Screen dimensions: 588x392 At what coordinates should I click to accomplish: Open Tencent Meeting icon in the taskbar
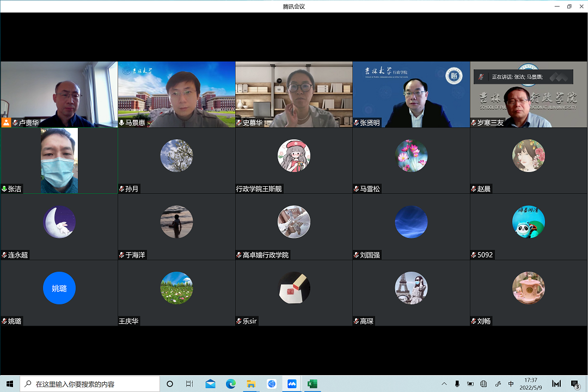[292, 384]
